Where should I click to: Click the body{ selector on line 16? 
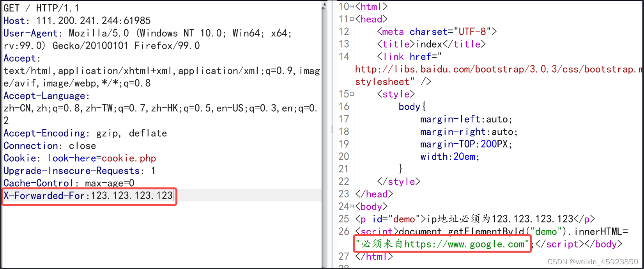pos(412,107)
